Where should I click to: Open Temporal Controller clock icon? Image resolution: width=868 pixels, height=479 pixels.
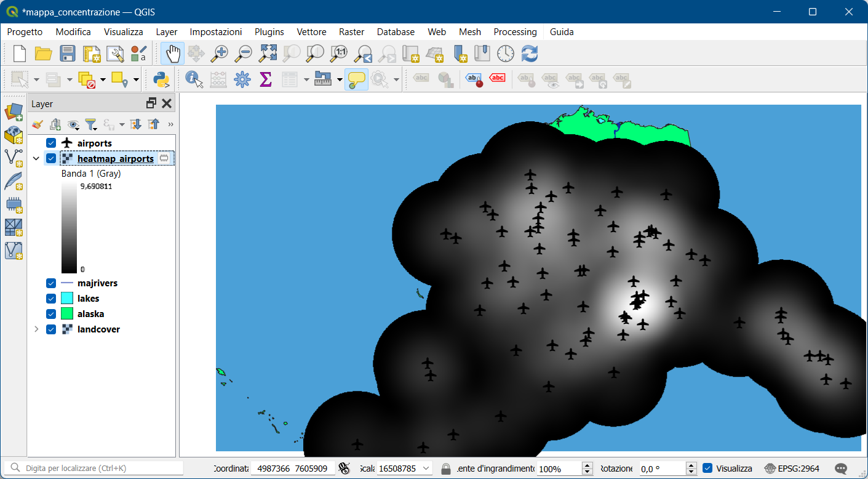(506, 54)
